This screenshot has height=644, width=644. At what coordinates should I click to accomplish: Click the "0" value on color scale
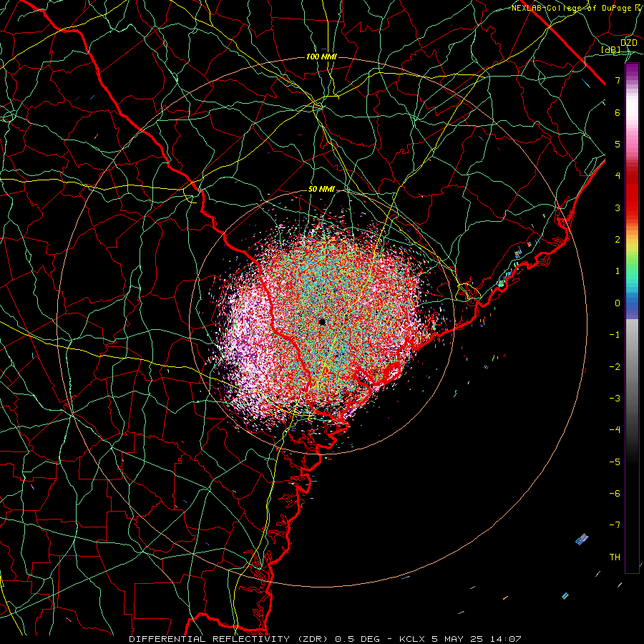coord(618,303)
